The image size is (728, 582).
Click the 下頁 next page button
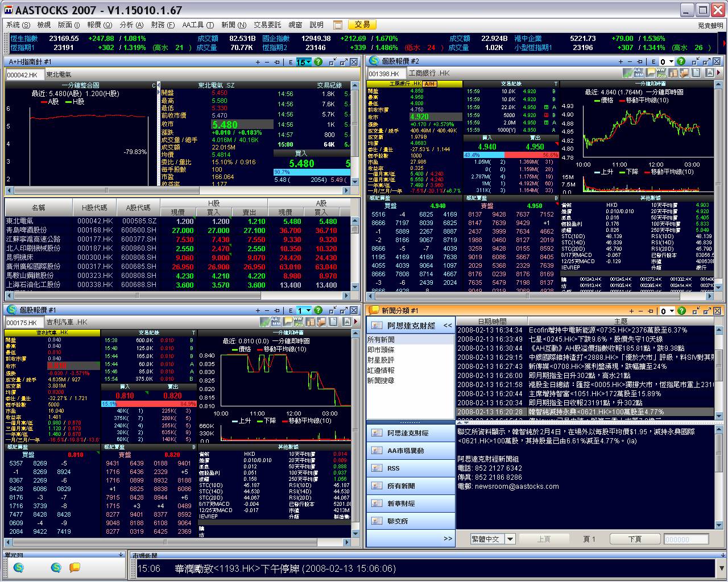tap(635, 539)
